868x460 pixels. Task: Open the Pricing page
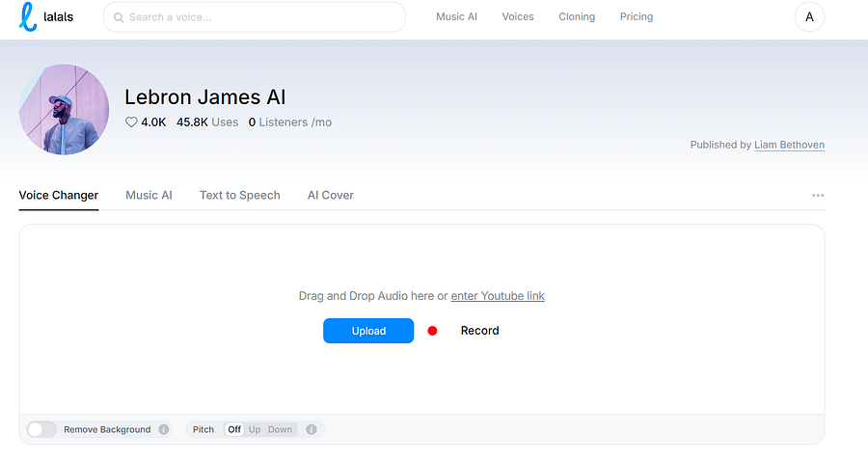(x=637, y=16)
